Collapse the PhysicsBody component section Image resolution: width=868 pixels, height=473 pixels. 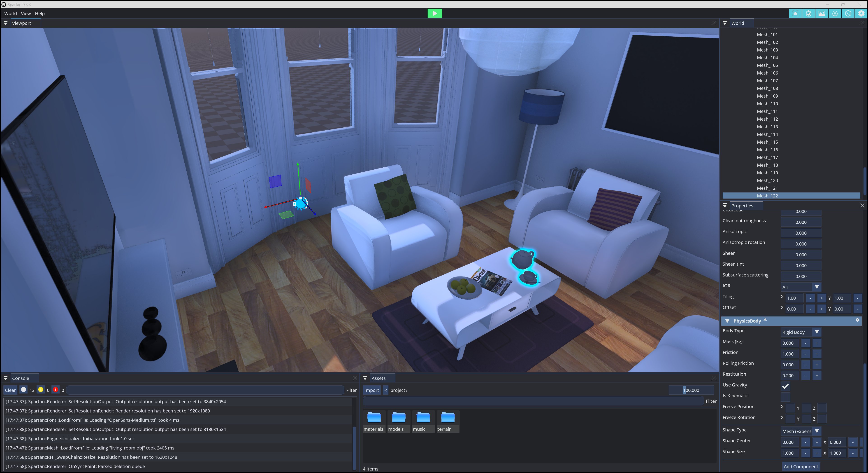pyautogui.click(x=727, y=321)
